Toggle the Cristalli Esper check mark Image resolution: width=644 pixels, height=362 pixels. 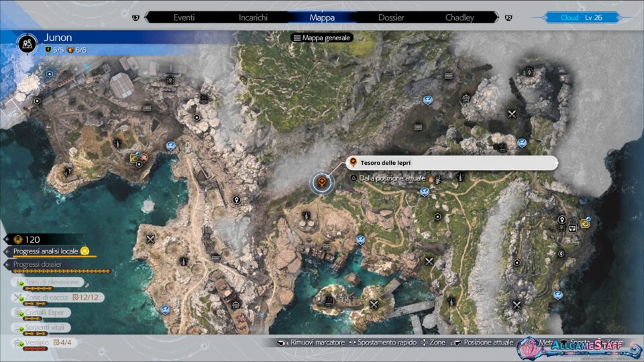coord(21,314)
